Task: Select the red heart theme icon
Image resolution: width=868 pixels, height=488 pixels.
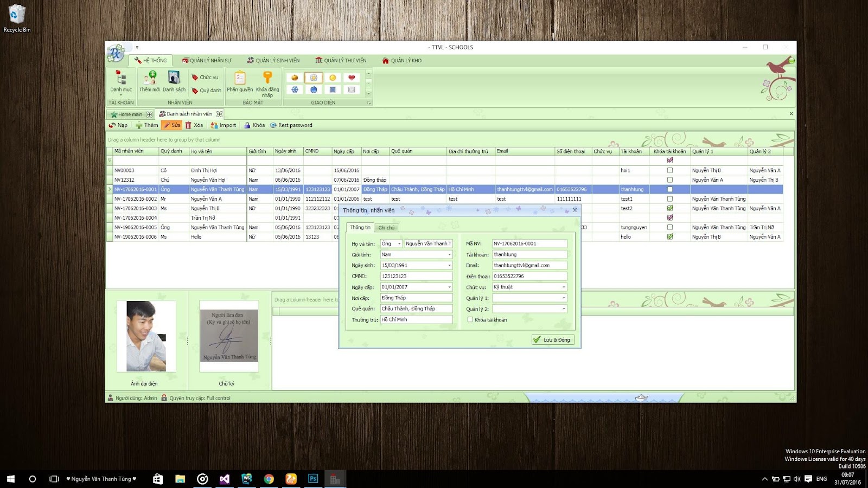Action: tap(352, 78)
